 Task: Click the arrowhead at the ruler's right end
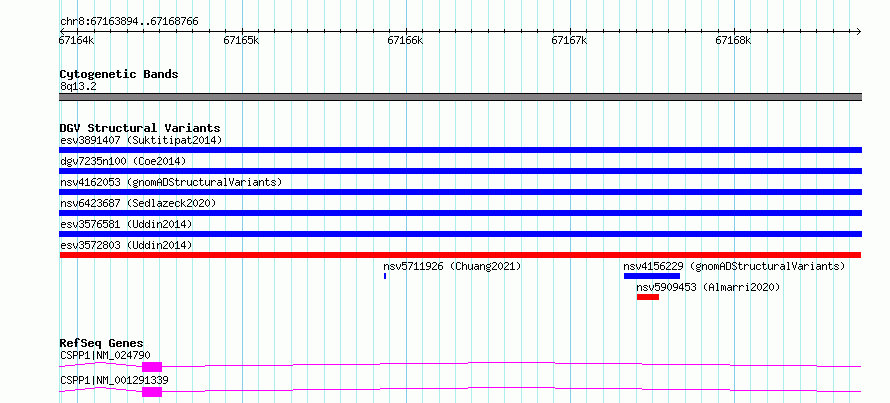[x=858, y=31]
